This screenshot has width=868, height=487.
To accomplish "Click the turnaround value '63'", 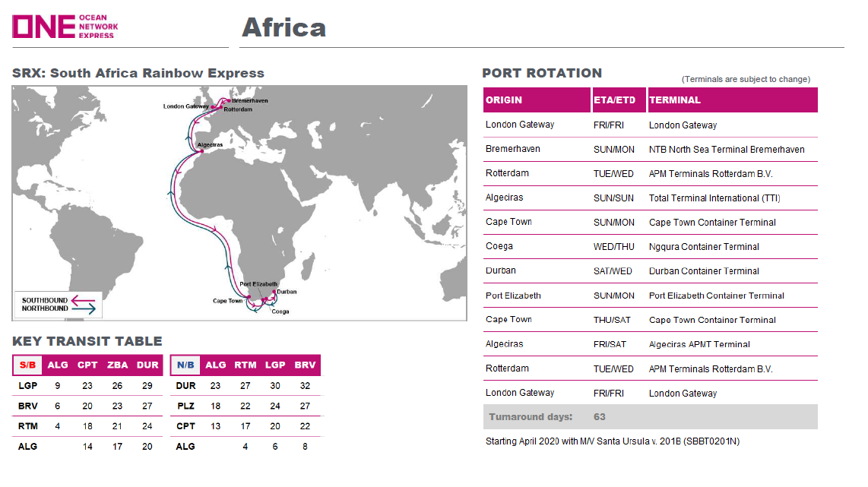I will pos(600,416).
